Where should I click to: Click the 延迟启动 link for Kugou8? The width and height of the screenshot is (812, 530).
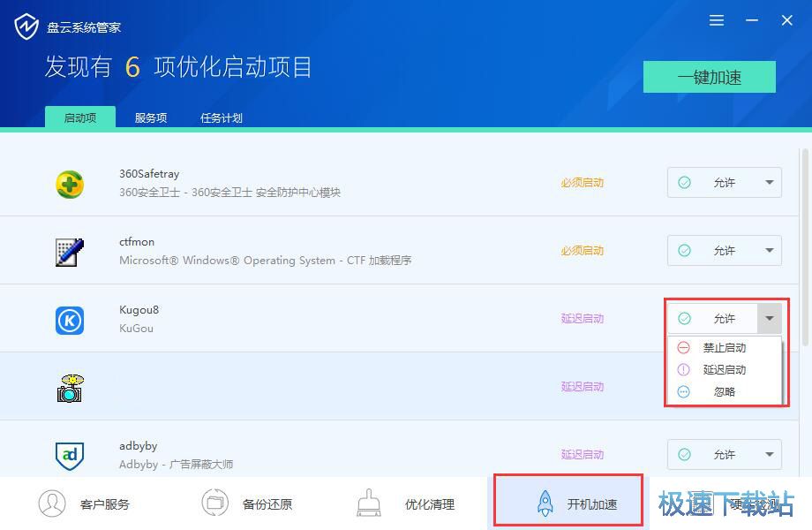click(x=583, y=319)
